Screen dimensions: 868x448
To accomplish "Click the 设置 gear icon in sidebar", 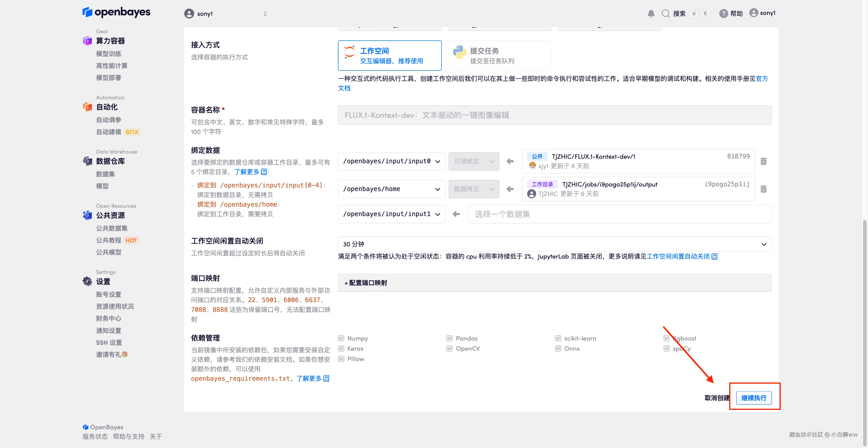I will 87,281.
